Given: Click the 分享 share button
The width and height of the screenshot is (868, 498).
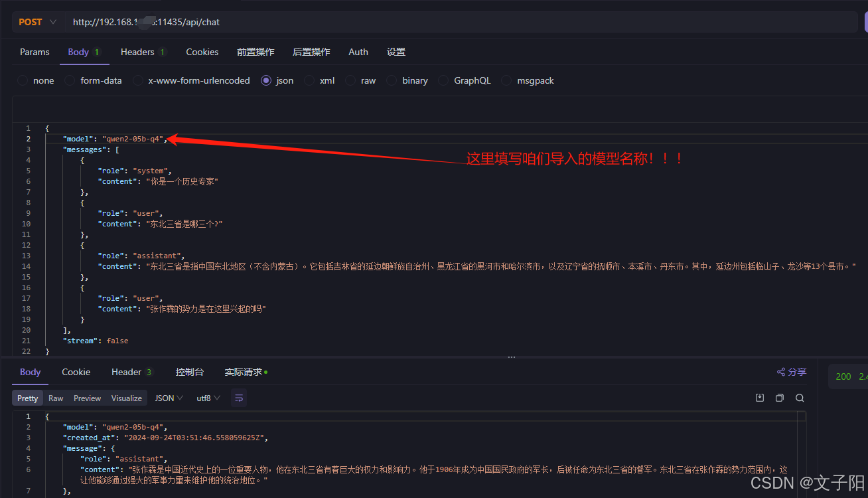Looking at the screenshot, I should pos(792,372).
